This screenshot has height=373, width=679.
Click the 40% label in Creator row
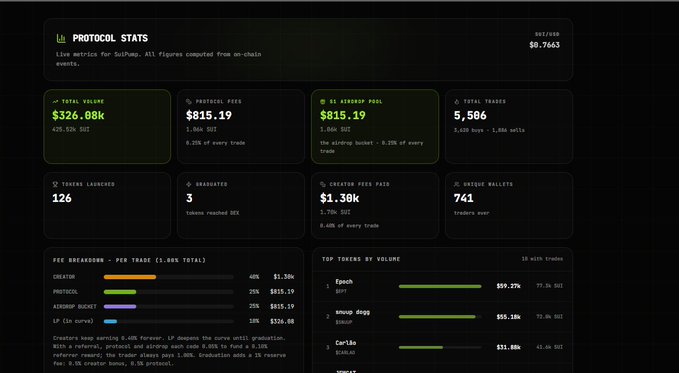(254, 277)
